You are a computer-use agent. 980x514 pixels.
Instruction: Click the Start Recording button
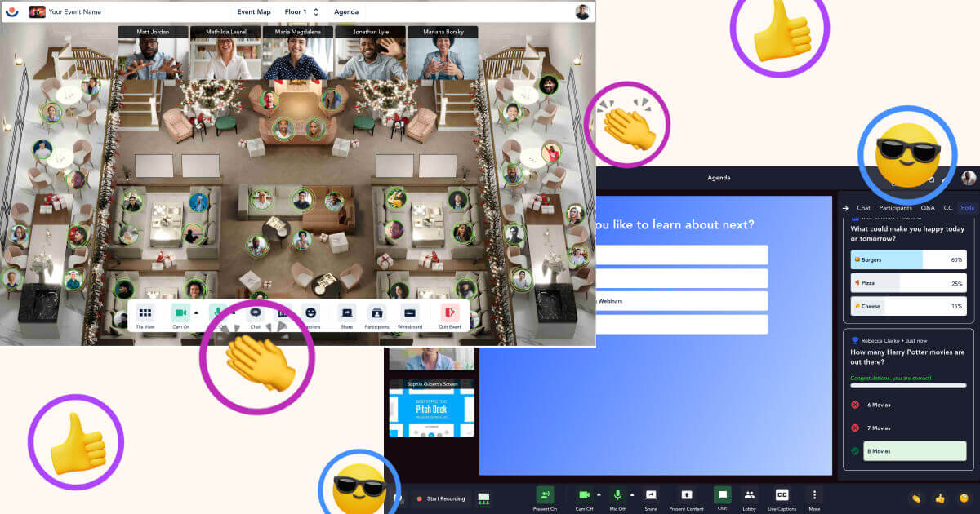point(441,498)
